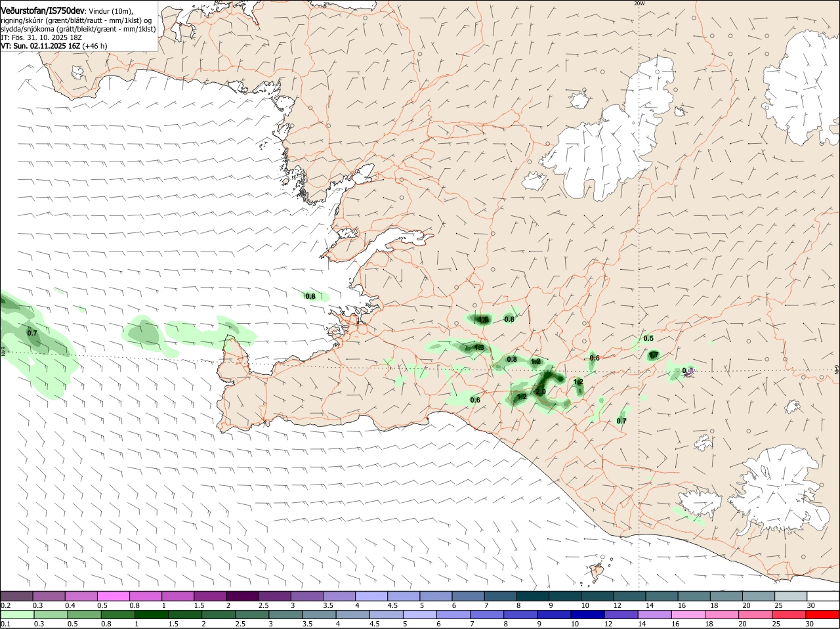Click the snowfall marker with the purple symbol
840x629 pixels.
tap(689, 372)
